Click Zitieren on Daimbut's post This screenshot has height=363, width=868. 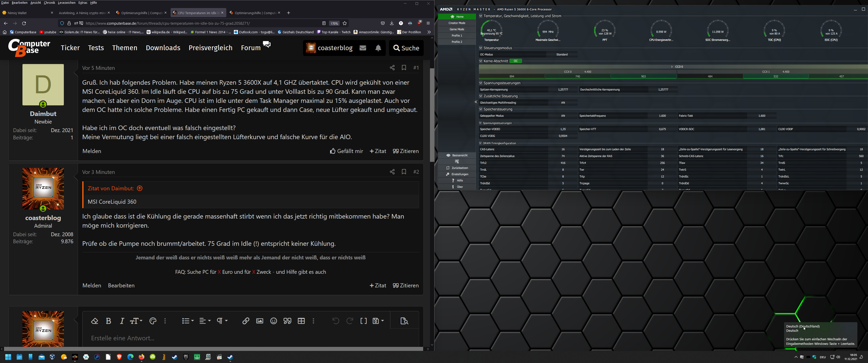[x=406, y=151]
